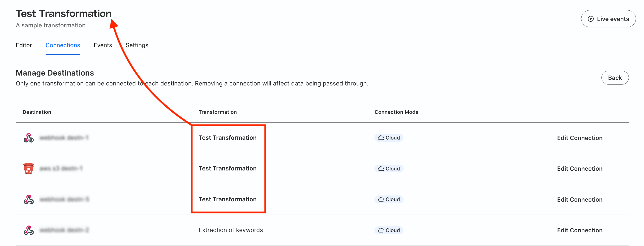Open Live events
644x246 pixels.
(608, 19)
